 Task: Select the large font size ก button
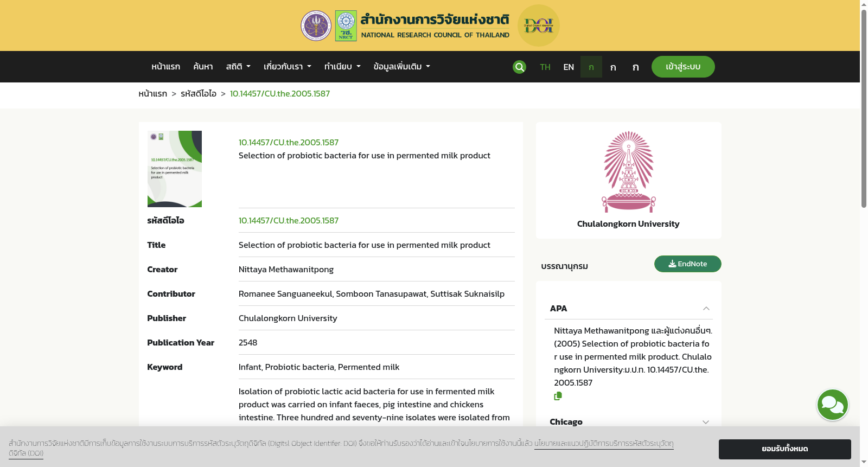tap(635, 67)
